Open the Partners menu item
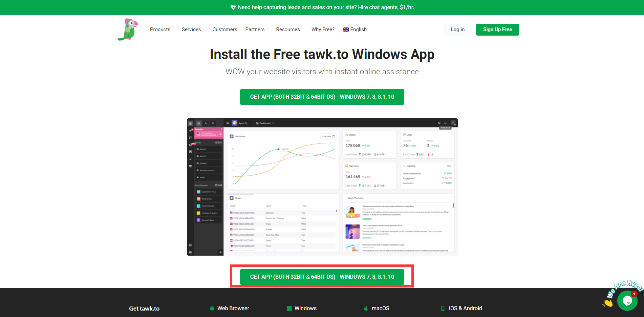The height and width of the screenshot is (317, 644). pos(255,29)
